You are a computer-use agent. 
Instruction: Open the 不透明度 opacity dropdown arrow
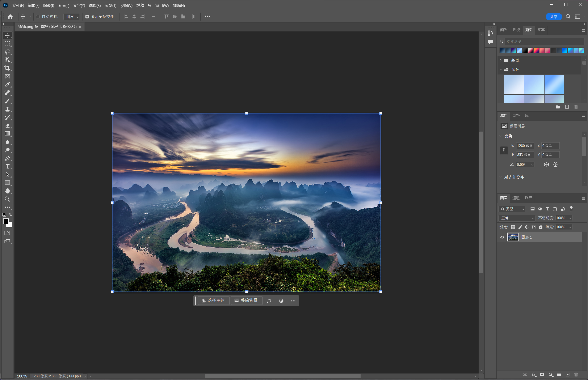point(570,218)
